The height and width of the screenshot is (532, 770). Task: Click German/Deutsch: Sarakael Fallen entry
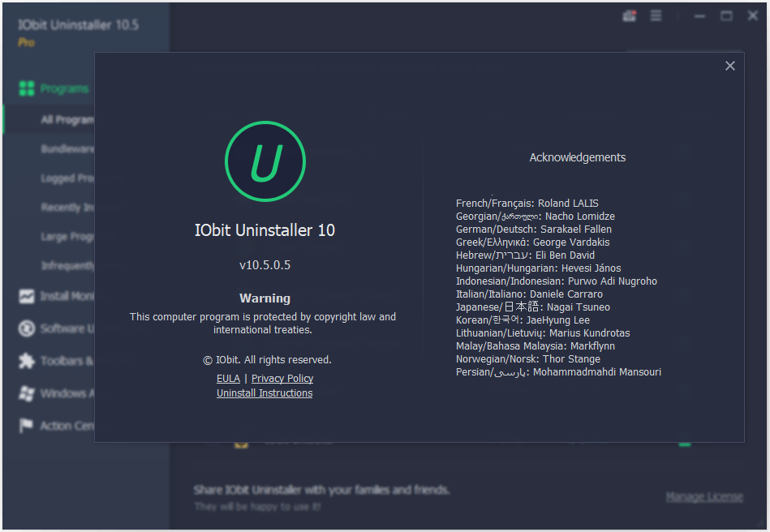pyautogui.click(x=534, y=230)
